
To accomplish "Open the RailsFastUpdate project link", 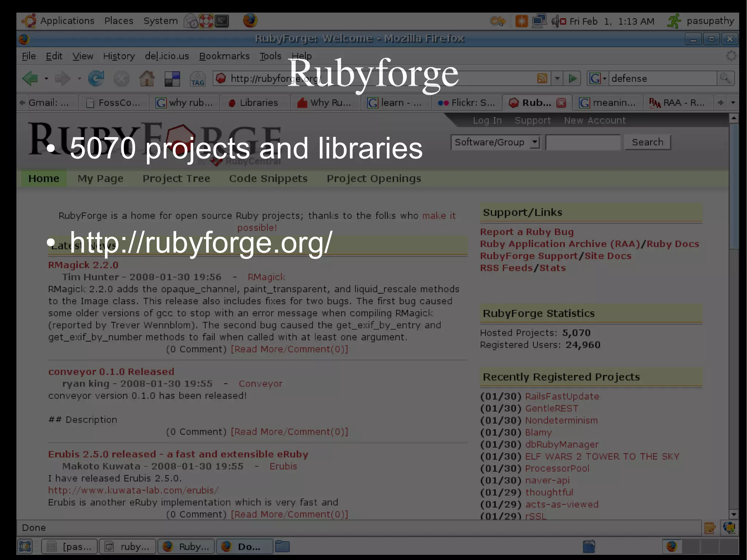I will pos(562,397).
